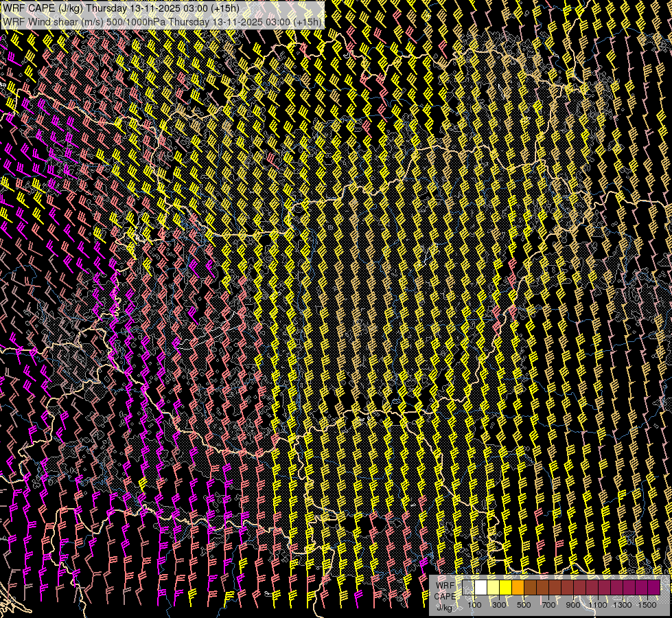Click the 500 tick label in legend
This screenshot has width=672, height=618.
point(524,605)
